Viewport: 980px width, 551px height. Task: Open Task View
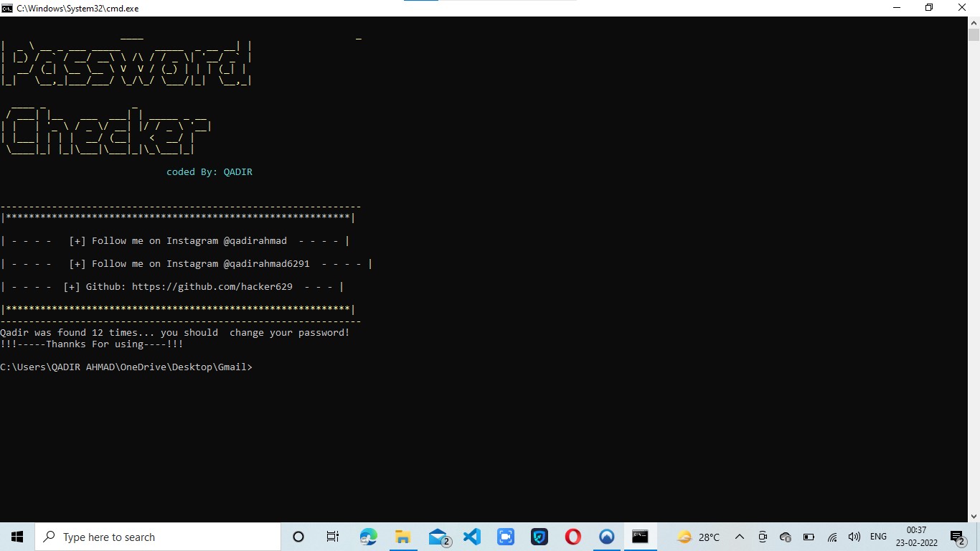tap(332, 537)
